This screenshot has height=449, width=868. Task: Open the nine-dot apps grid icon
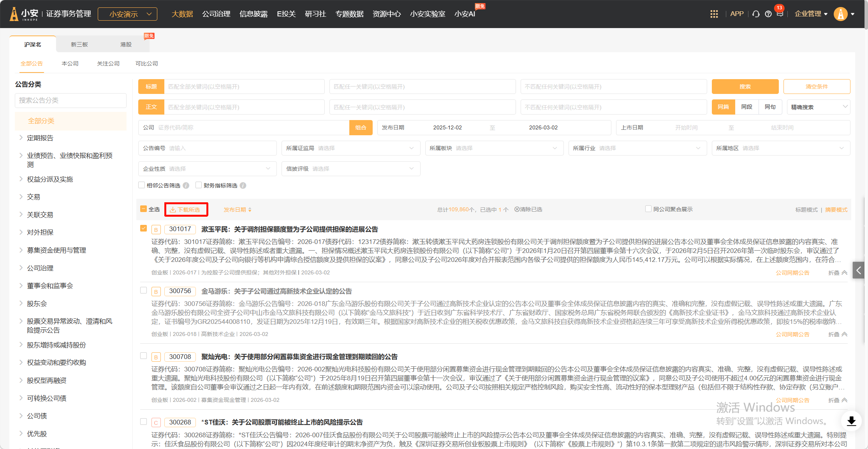(x=714, y=14)
